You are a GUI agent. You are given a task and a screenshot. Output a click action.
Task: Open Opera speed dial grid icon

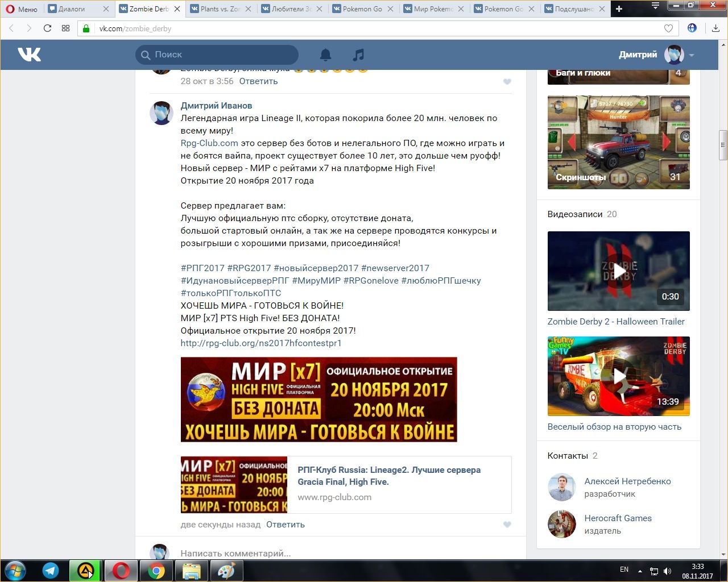coord(65,28)
